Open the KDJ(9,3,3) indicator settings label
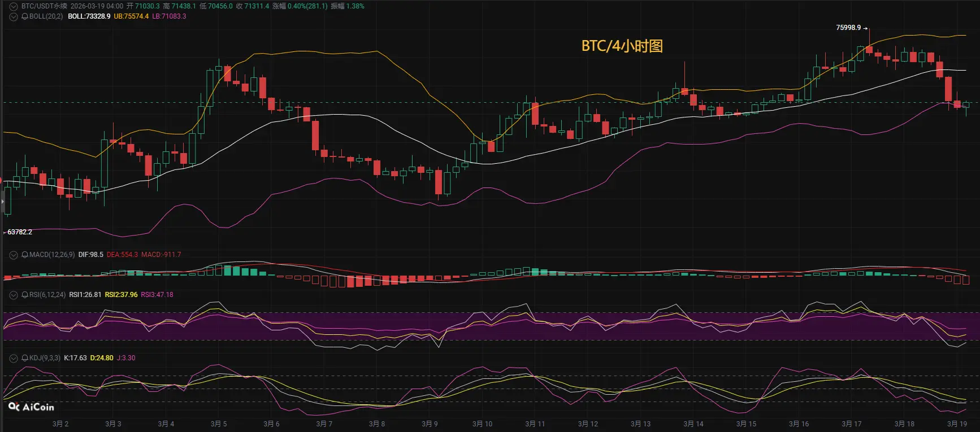The width and height of the screenshot is (980, 432). pyautogui.click(x=45, y=358)
